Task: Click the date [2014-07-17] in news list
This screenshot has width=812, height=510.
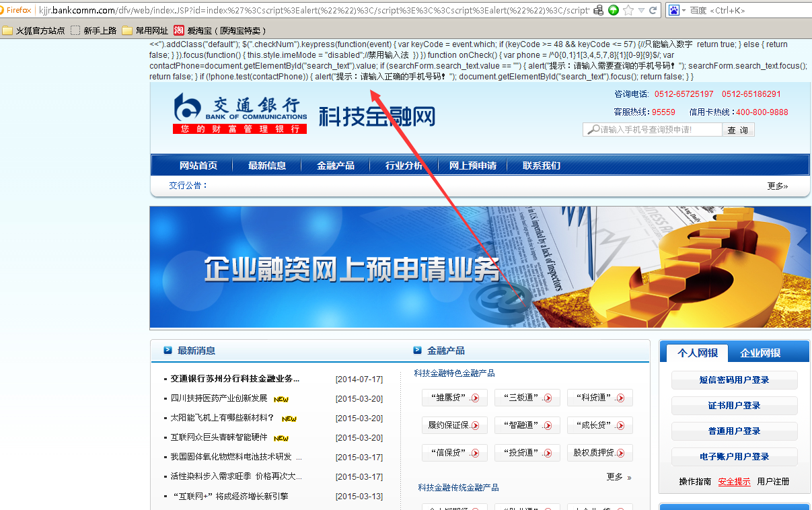Action: (359, 379)
